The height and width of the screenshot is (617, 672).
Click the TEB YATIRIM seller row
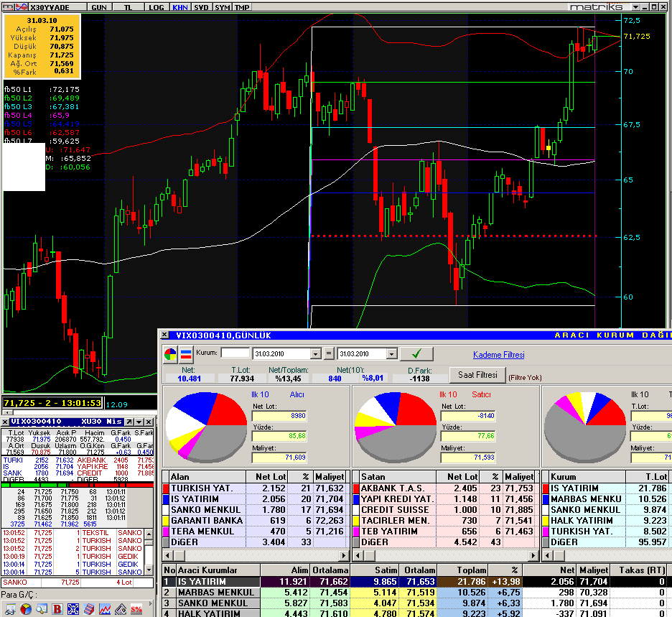pyautogui.click(x=445, y=532)
